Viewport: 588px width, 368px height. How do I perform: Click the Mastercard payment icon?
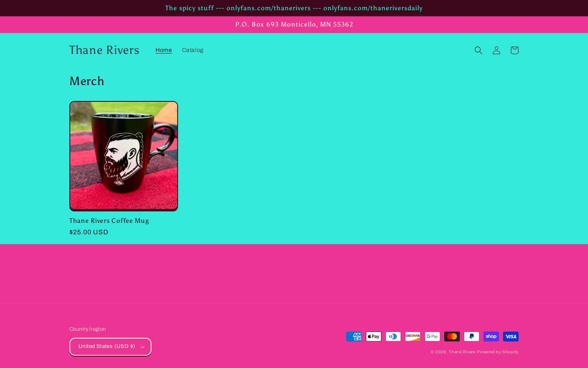tap(452, 337)
